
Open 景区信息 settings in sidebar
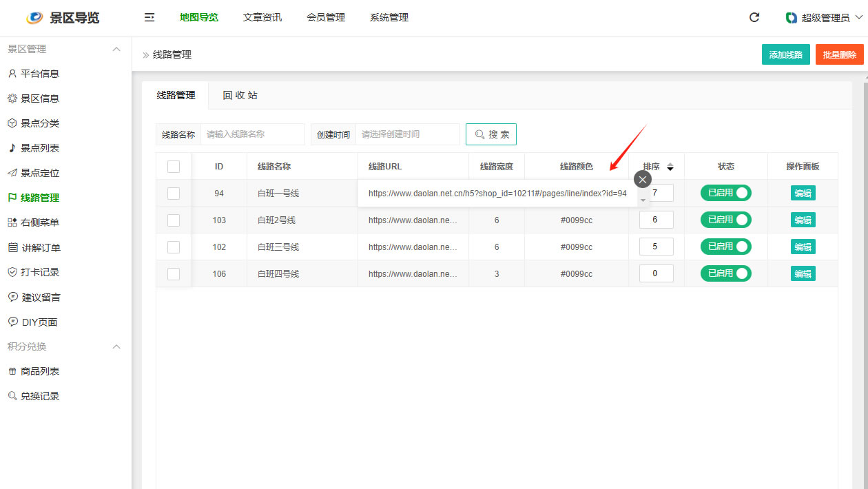pyautogui.click(x=39, y=98)
